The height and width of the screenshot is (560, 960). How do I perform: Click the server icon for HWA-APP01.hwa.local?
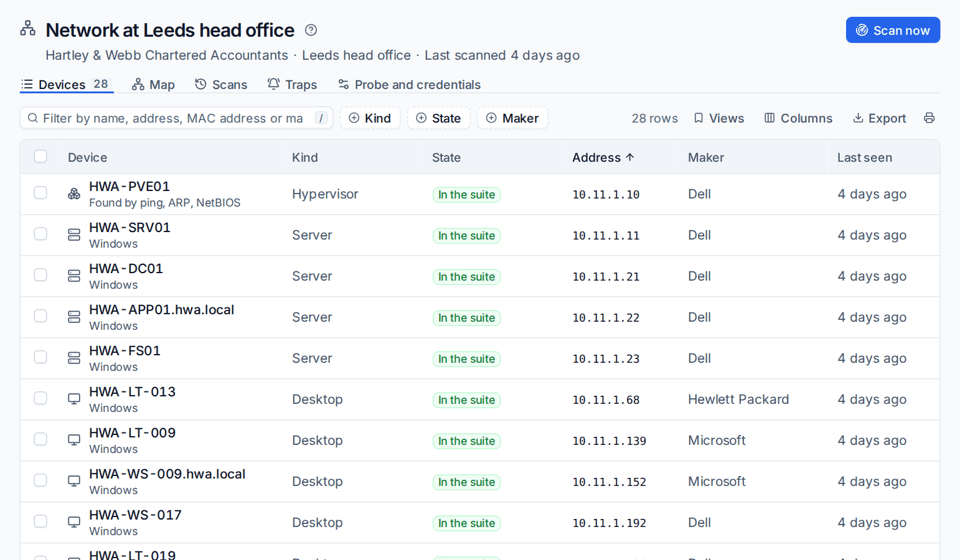click(74, 317)
